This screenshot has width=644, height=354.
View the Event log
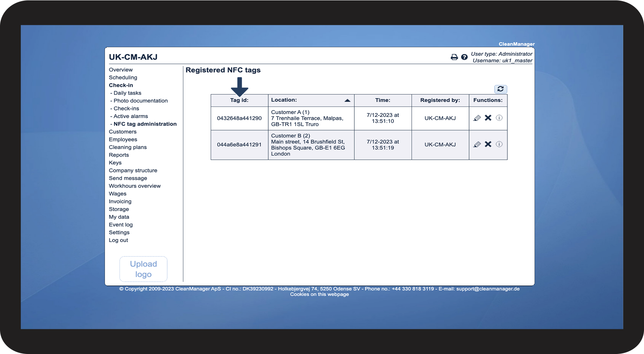tap(121, 225)
